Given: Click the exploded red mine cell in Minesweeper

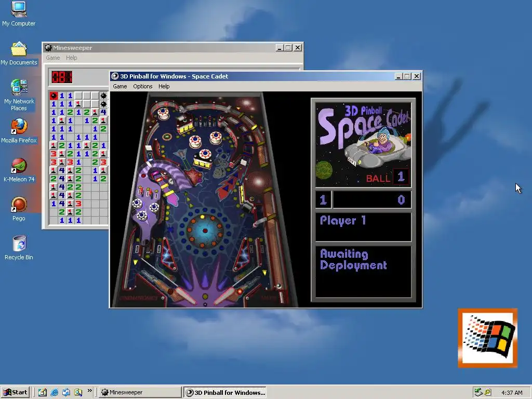Looking at the screenshot, I should 54,96.
